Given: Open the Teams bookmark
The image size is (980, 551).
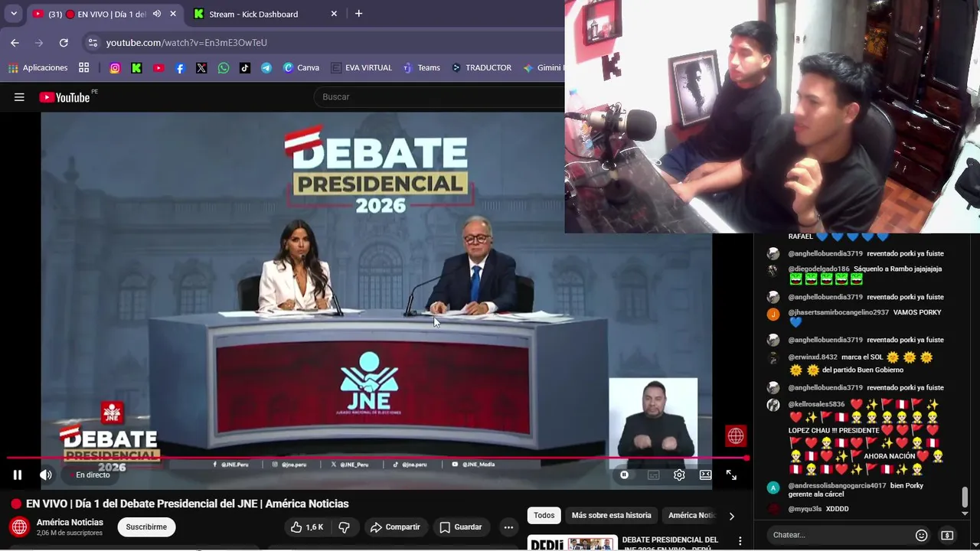Looking at the screenshot, I should [422, 68].
